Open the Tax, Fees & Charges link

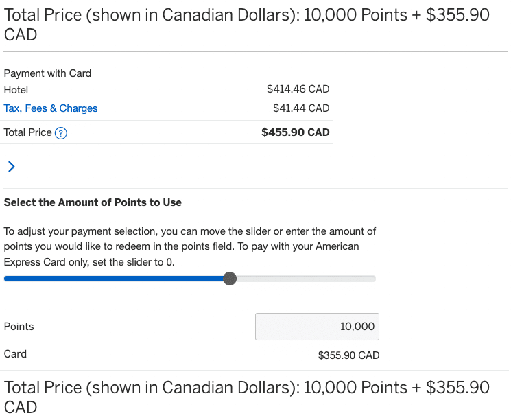51,108
